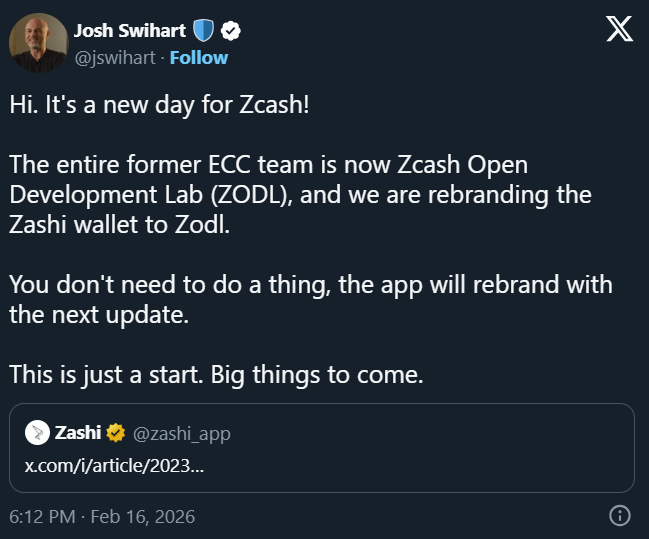
Task: Open the 6:12 PM Feb 16, 2026 timestamp
Action: tap(102, 516)
